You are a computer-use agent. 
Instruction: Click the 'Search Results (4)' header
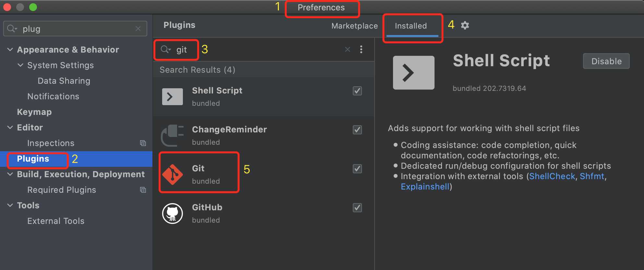tap(197, 70)
